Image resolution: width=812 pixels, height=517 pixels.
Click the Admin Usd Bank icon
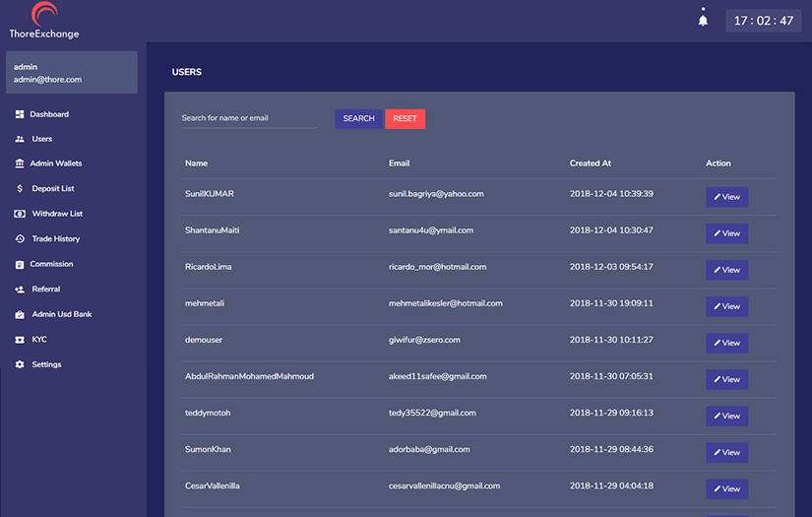[20, 314]
